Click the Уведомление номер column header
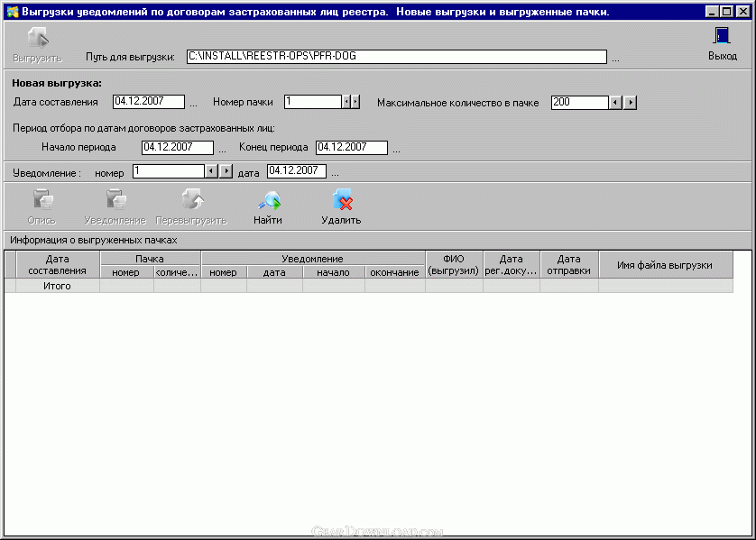The width and height of the screenshot is (756, 540). [x=223, y=272]
